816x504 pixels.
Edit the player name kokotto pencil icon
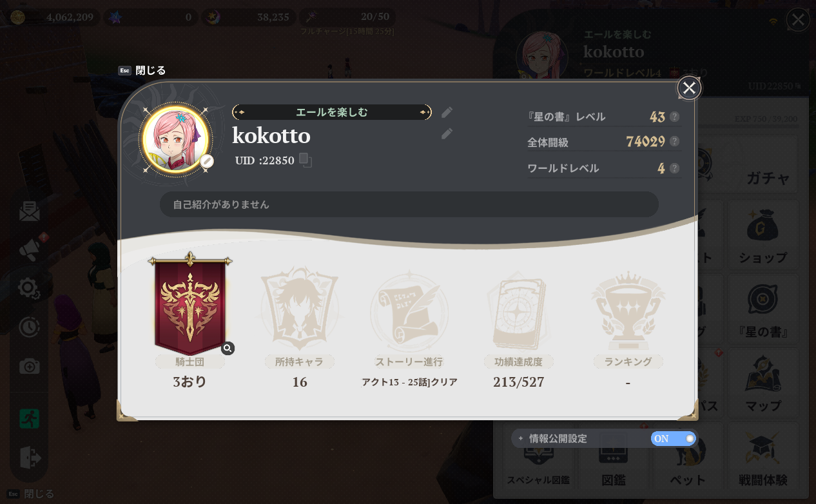pyautogui.click(x=447, y=133)
